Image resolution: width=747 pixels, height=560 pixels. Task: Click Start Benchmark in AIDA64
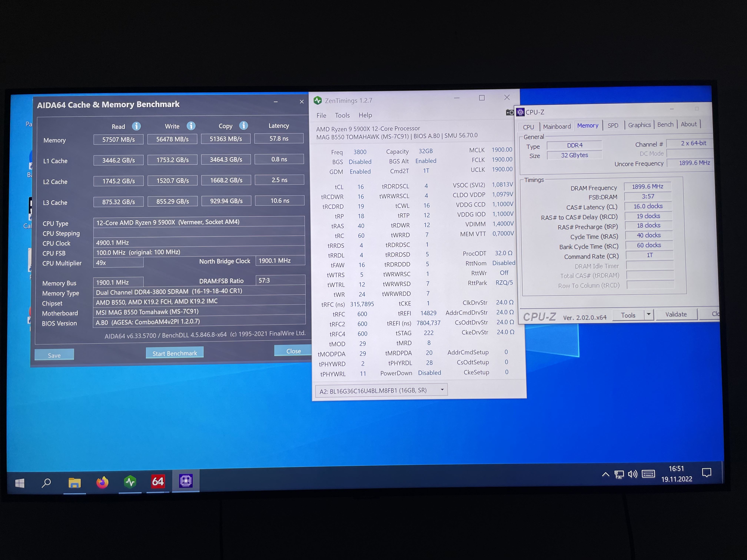pos(175,353)
